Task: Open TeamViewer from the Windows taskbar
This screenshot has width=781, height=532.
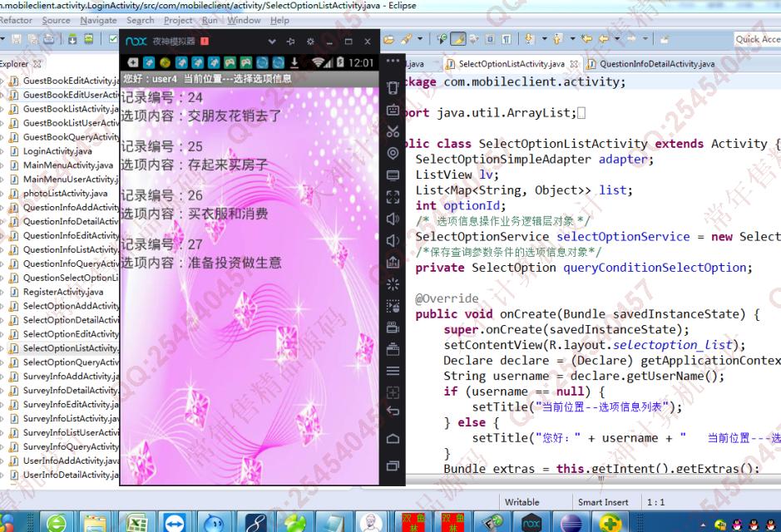Action: 175,523
